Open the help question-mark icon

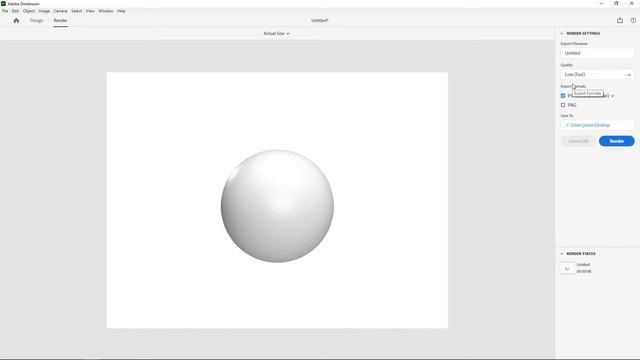click(633, 20)
